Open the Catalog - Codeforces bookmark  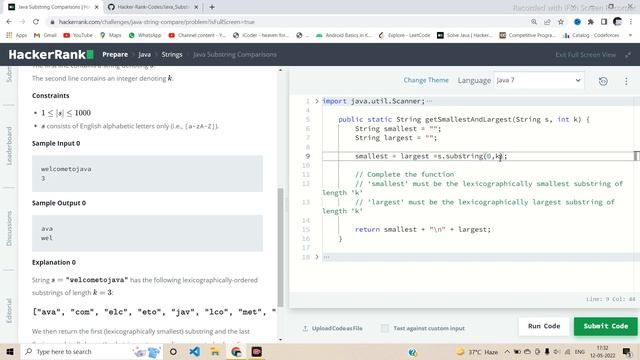tap(591, 36)
